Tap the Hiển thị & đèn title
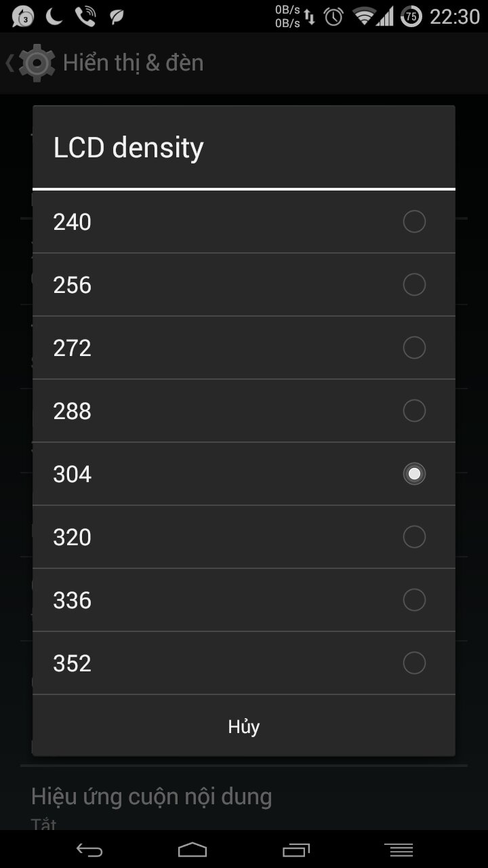Screen dimensions: 488x868 134,63
